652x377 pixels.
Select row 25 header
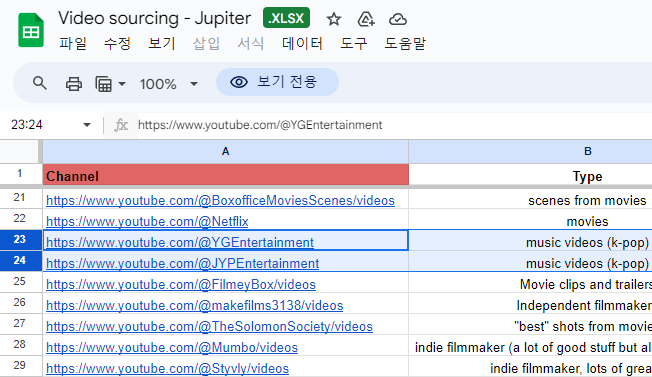tap(20, 282)
